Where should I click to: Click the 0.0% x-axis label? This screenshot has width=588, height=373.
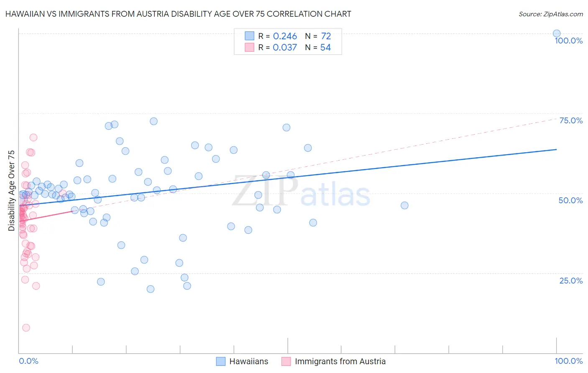click(29, 361)
